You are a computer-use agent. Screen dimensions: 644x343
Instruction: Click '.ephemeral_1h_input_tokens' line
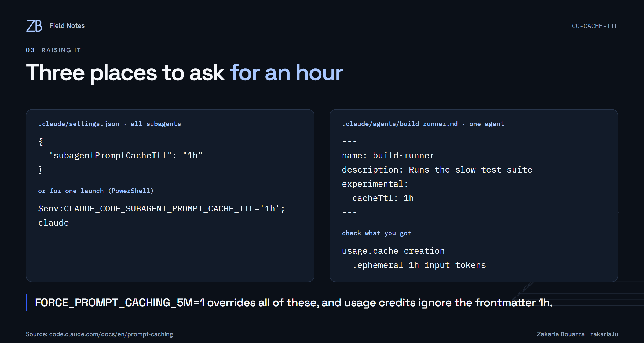click(x=419, y=265)
